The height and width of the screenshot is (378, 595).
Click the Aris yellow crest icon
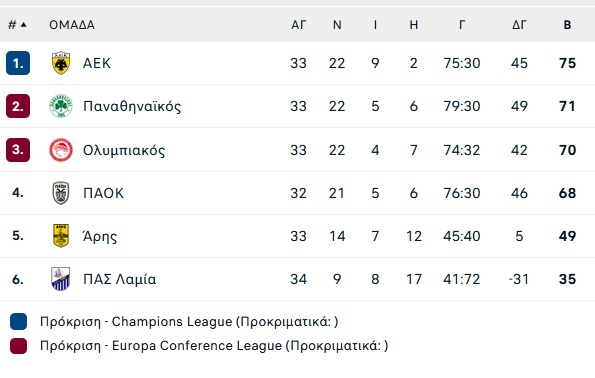61,236
